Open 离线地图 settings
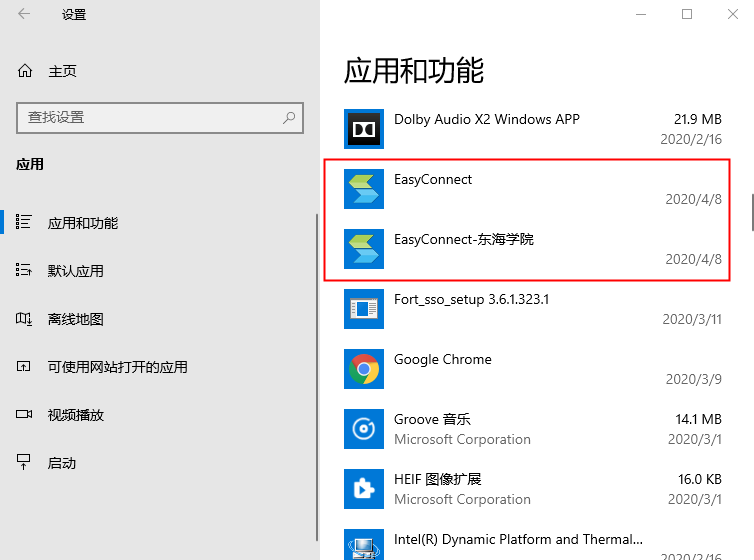 coord(76,319)
